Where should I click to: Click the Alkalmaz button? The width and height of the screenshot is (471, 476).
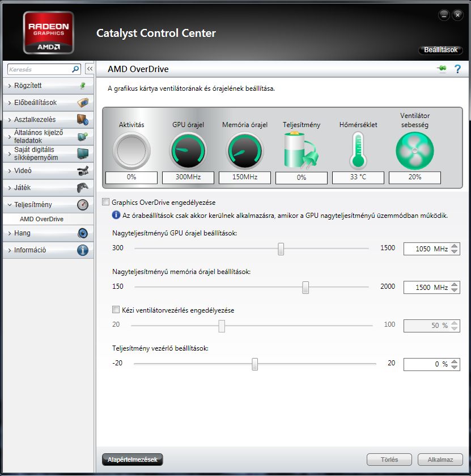coord(440,460)
